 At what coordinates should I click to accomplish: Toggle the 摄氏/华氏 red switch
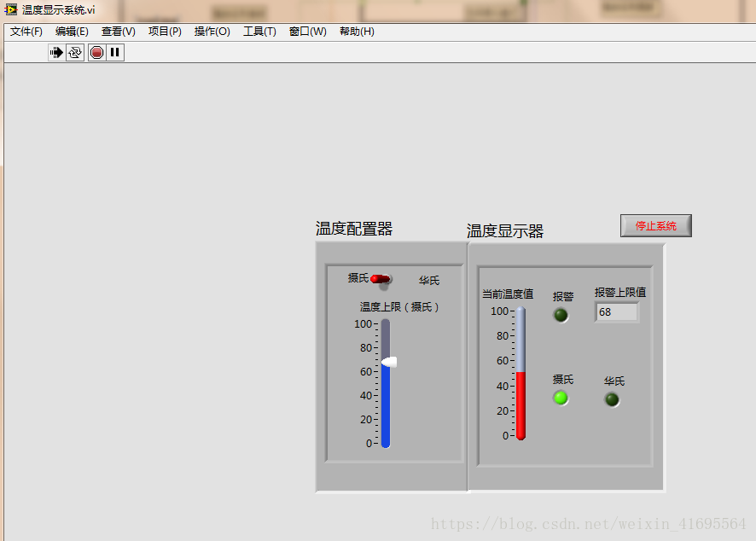381,279
